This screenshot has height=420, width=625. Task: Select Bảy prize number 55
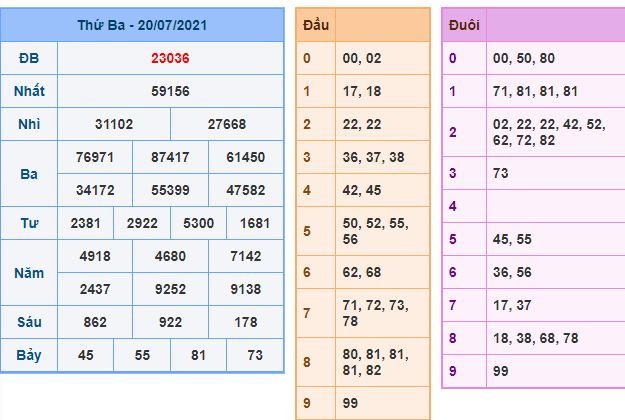tap(142, 355)
